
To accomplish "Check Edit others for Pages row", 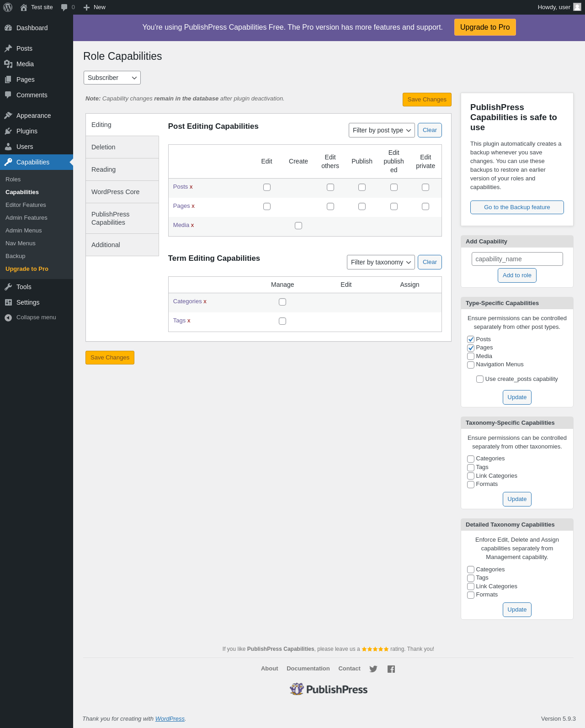I will pos(330,206).
